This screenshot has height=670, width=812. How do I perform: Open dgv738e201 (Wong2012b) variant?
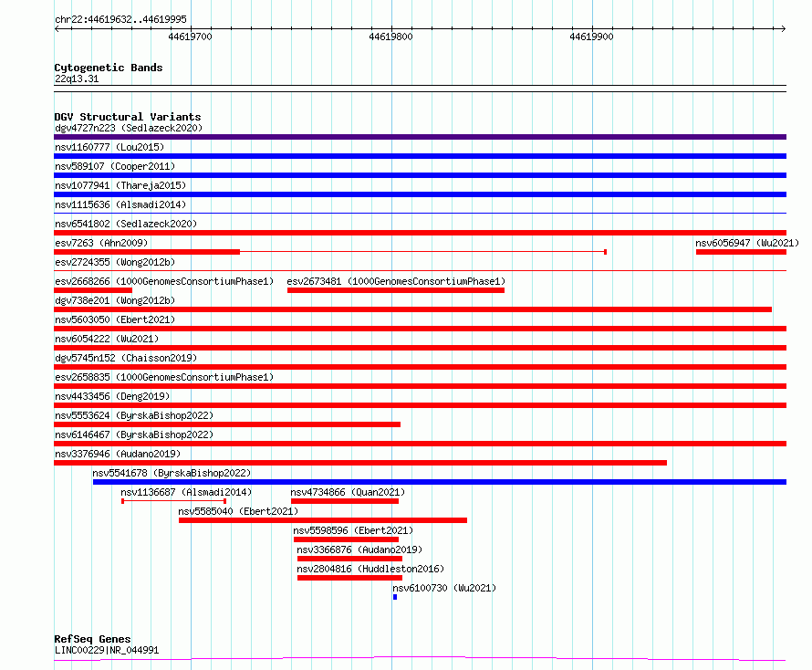(115, 300)
